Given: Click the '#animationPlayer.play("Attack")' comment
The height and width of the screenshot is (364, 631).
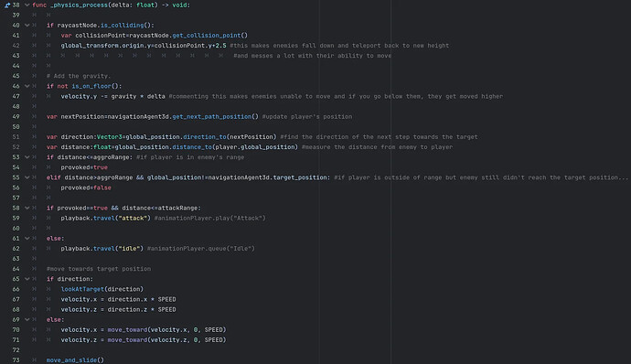Looking at the screenshot, I should pos(210,219).
